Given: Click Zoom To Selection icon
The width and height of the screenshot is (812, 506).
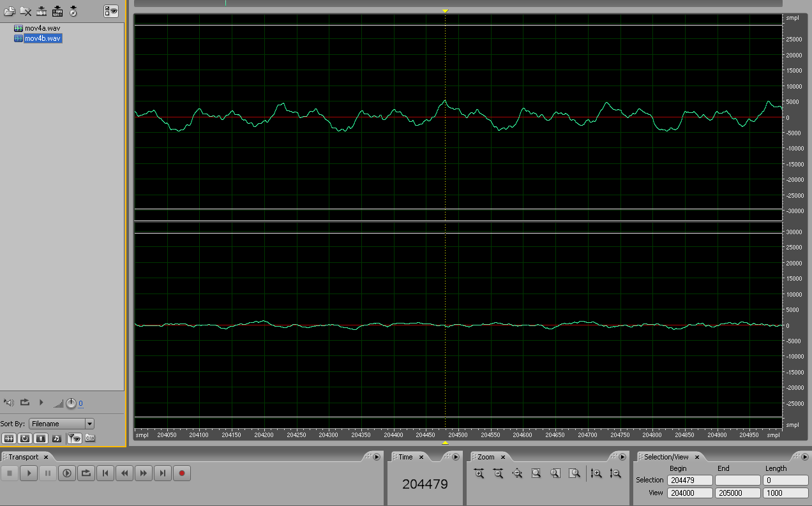Looking at the screenshot, I should tap(536, 473).
